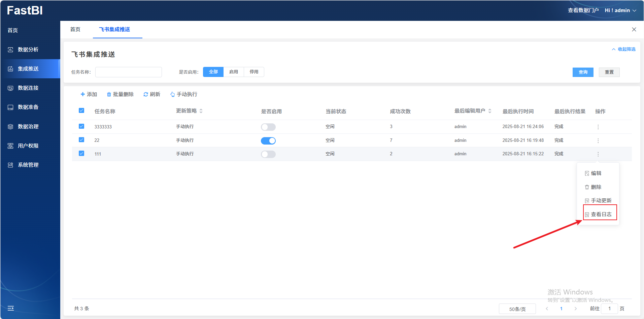Click the 手动执行 hand icon in toolbar

pyautogui.click(x=172, y=94)
